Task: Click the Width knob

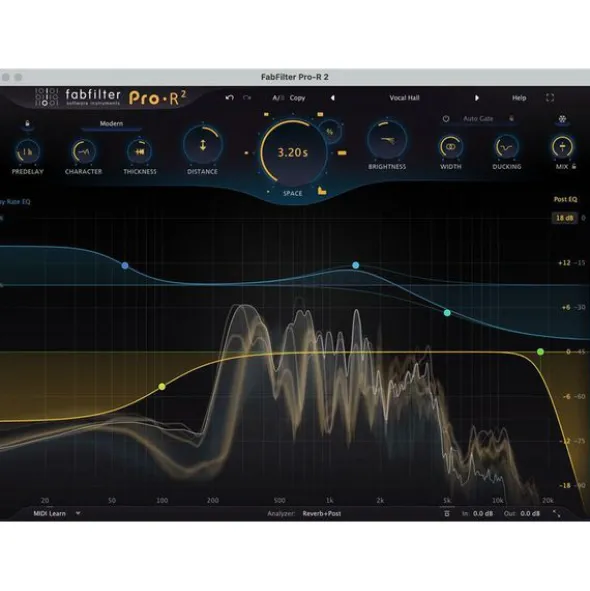Action: [x=451, y=147]
